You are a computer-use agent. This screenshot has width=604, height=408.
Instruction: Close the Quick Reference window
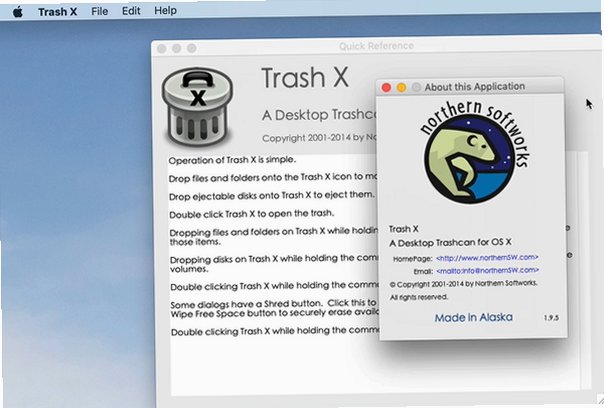162,48
